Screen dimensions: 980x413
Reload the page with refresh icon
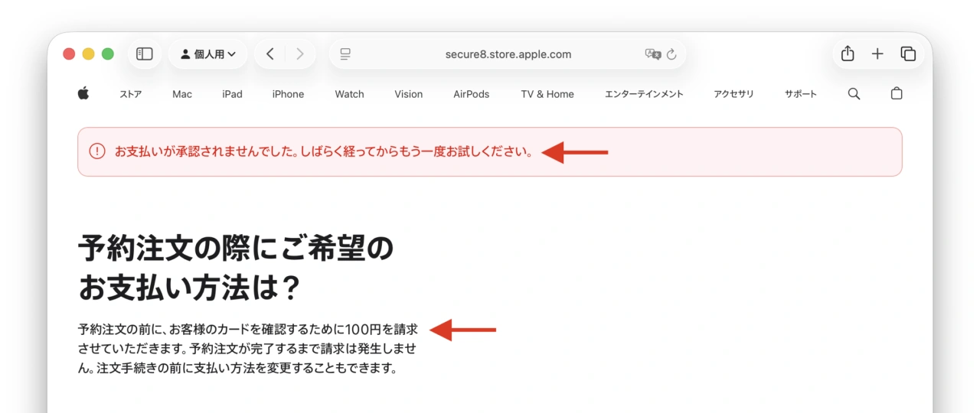point(672,54)
